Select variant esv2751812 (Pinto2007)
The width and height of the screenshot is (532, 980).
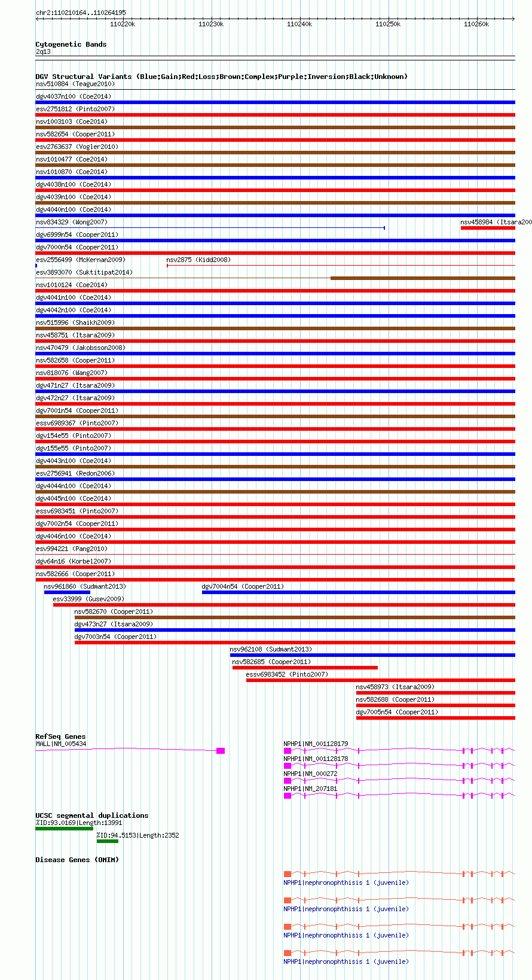75,109
